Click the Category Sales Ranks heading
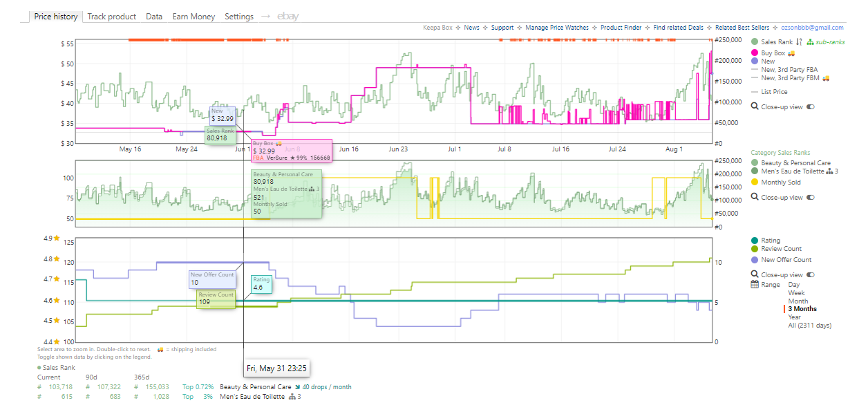 click(781, 153)
